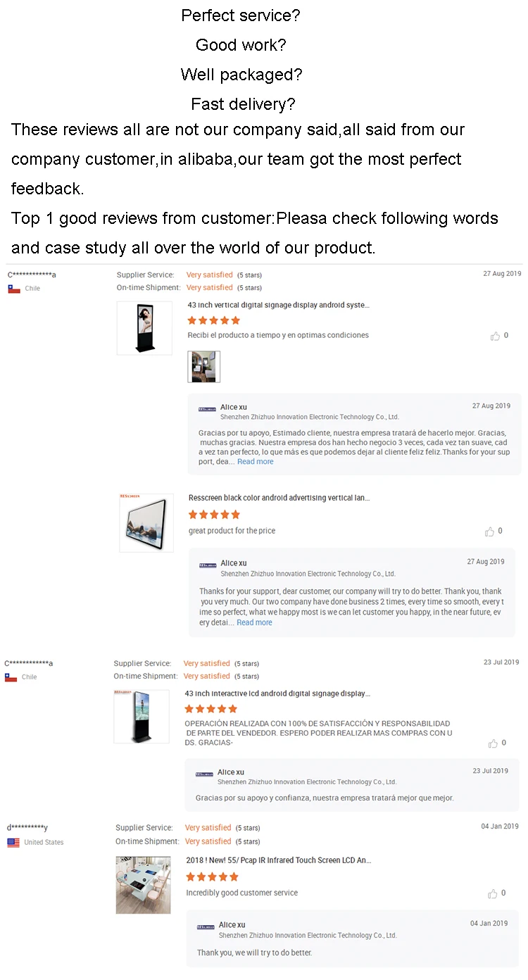Click seller logo next to the 04 Jan 2019 reply
528x980 pixels.
206,927
